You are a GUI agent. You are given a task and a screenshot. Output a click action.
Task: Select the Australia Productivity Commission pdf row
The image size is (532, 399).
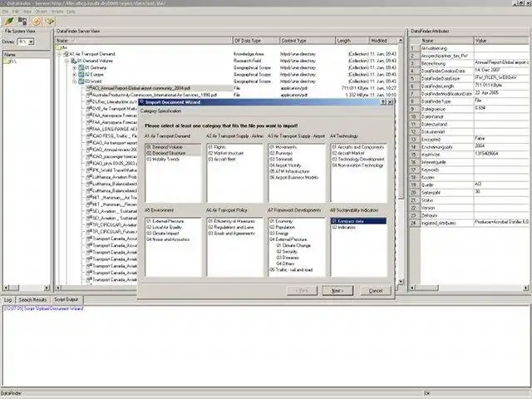tap(155, 95)
